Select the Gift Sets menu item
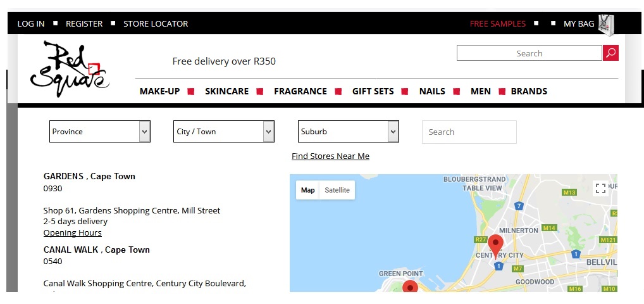Image resolution: width=644 pixels, height=304 pixels. (373, 91)
